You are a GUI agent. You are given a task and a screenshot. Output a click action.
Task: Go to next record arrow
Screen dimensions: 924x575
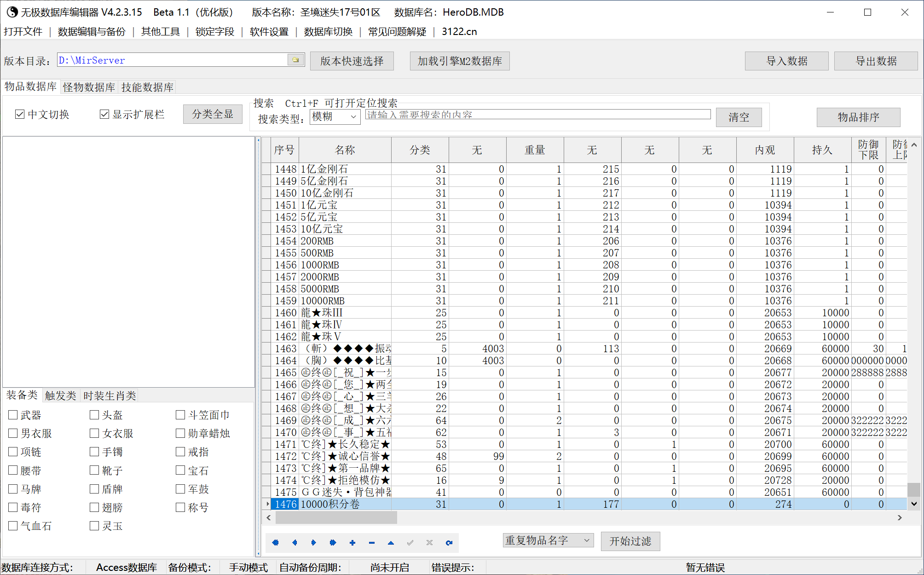point(314,543)
